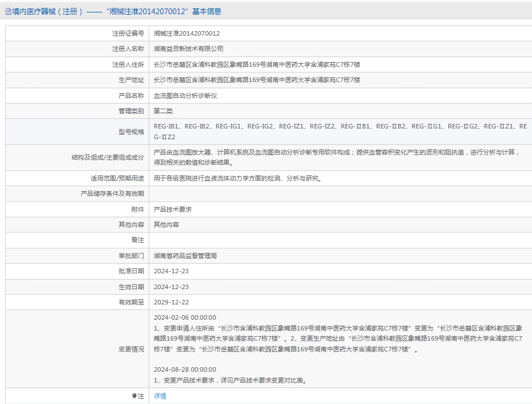Click the bulb icon beside 注 label
Image resolution: width=532 pixels, height=404 pixels.
coord(134,396)
